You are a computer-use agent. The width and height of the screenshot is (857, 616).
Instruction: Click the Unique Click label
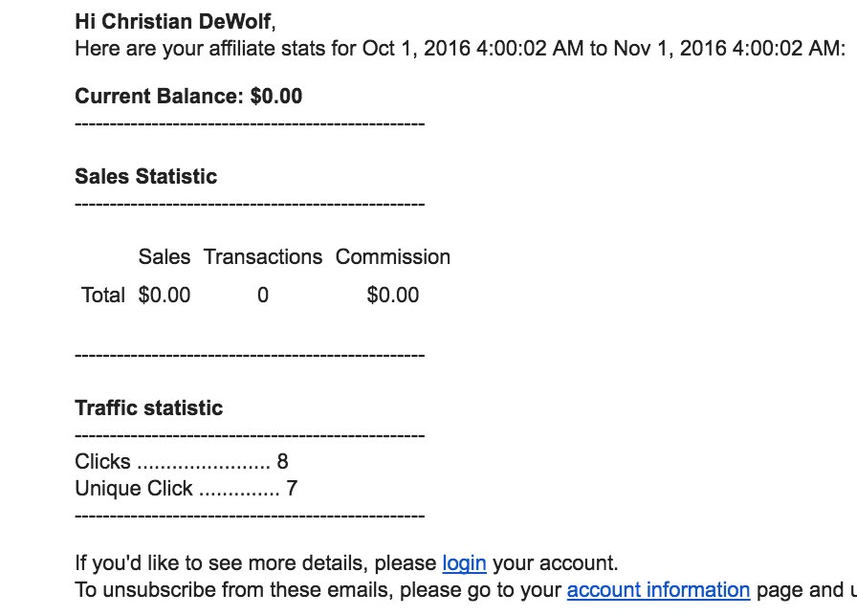[134, 489]
